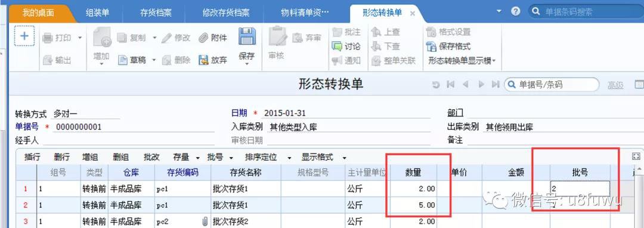Click the 输出 export icon

pyautogui.click(x=48, y=60)
